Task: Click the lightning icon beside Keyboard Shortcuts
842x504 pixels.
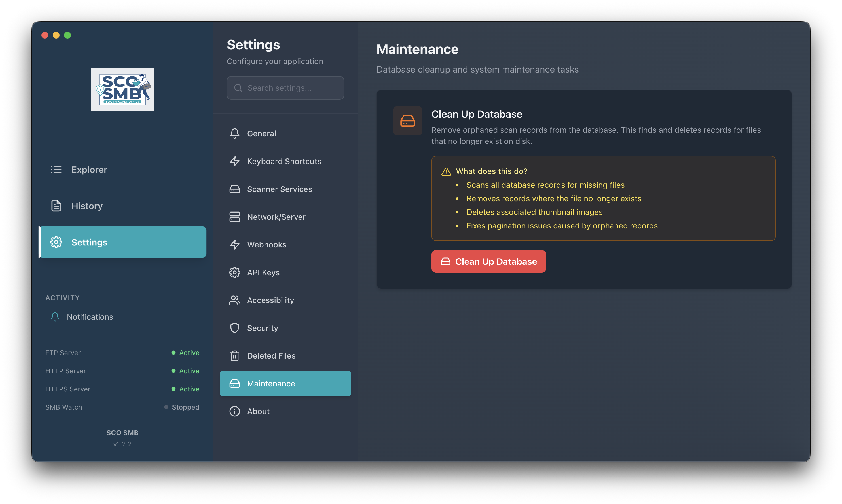Action: 234,161
